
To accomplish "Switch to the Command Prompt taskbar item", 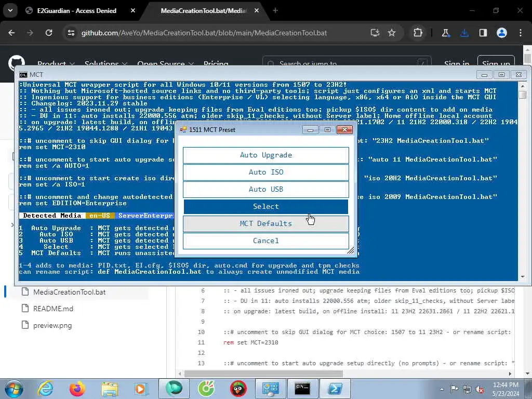I will tap(302, 389).
